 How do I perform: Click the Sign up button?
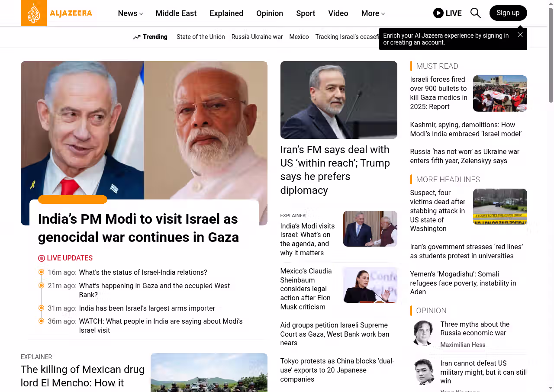click(x=508, y=13)
